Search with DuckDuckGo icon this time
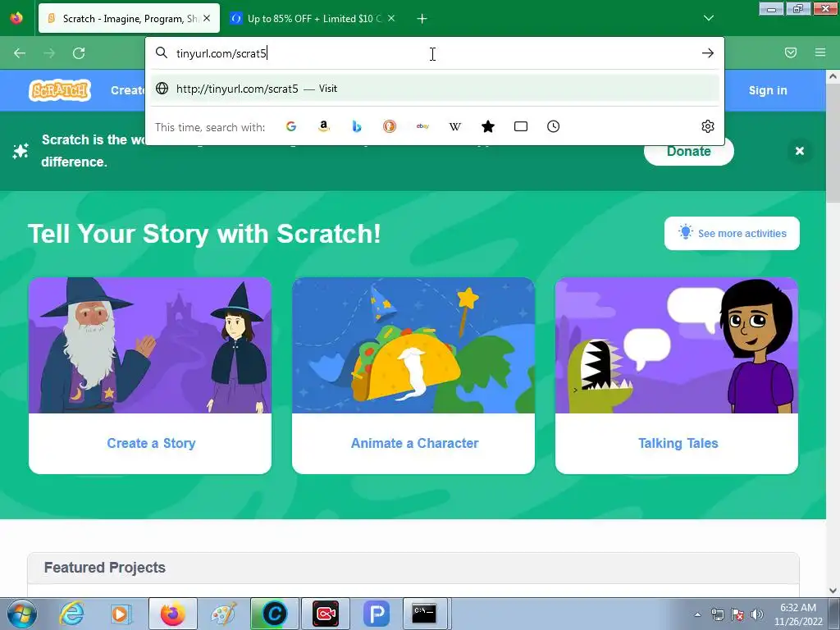Image resolution: width=840 pixels, height=630 pixels. [x=390, y=126]
